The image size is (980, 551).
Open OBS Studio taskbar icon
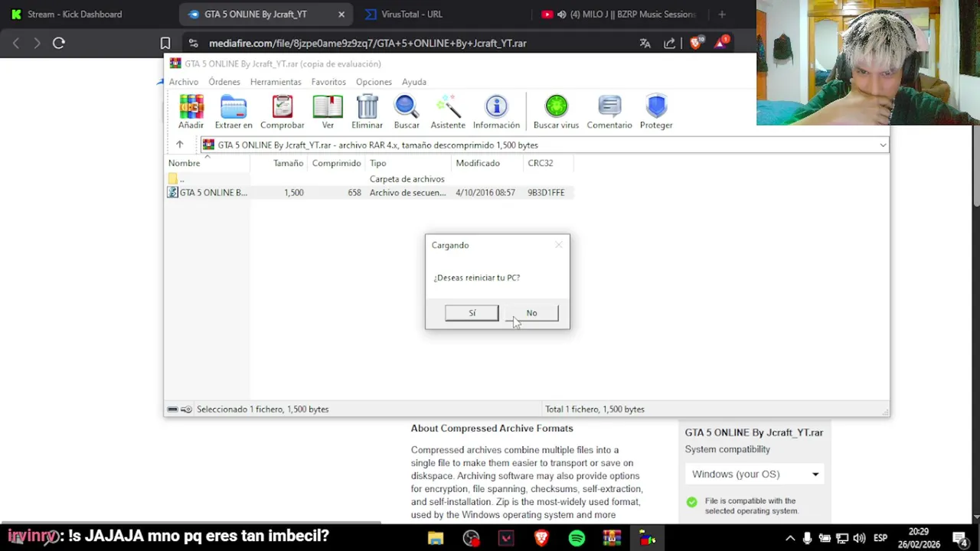pyautogui.click(x=471, y=538)
